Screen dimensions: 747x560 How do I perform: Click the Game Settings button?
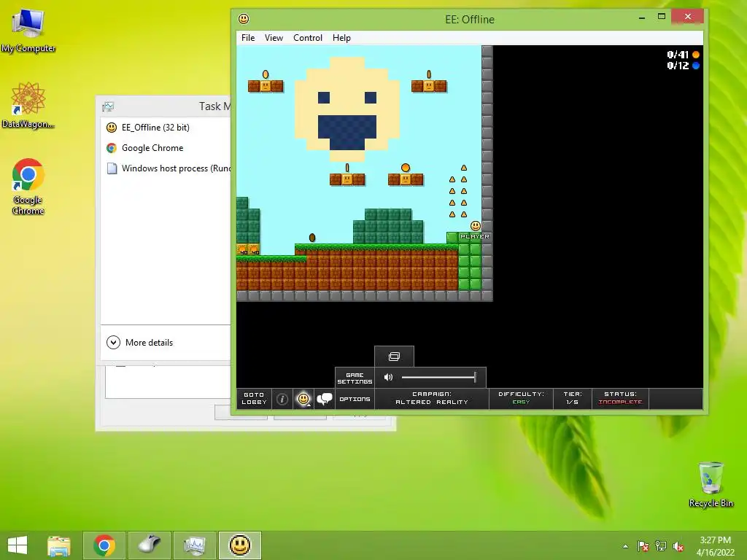tap(355, 378)
